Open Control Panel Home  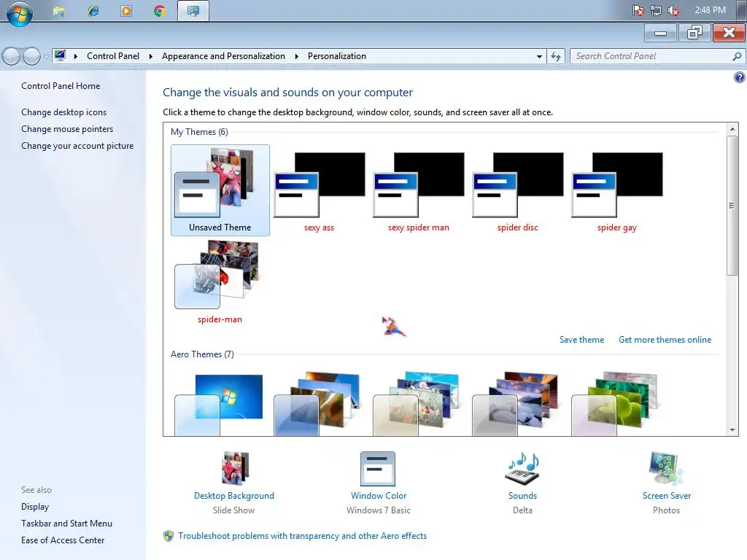pyautogui.click(x=61, y=86)
